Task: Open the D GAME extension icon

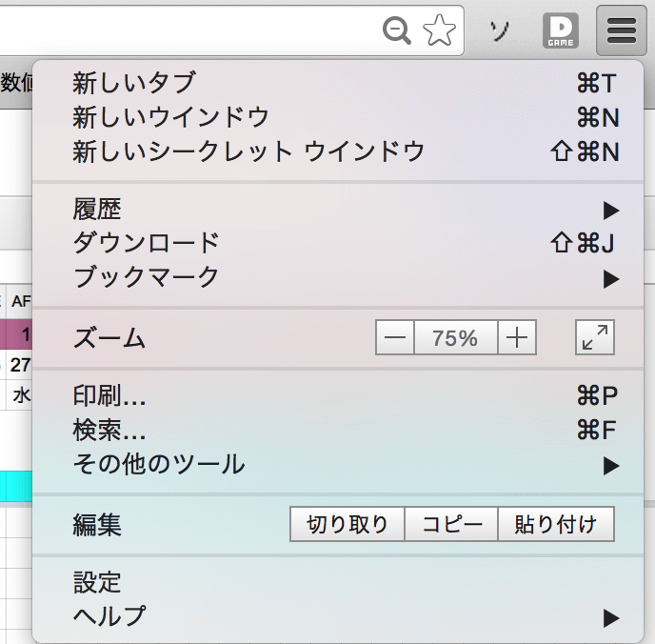Action: 560,30
